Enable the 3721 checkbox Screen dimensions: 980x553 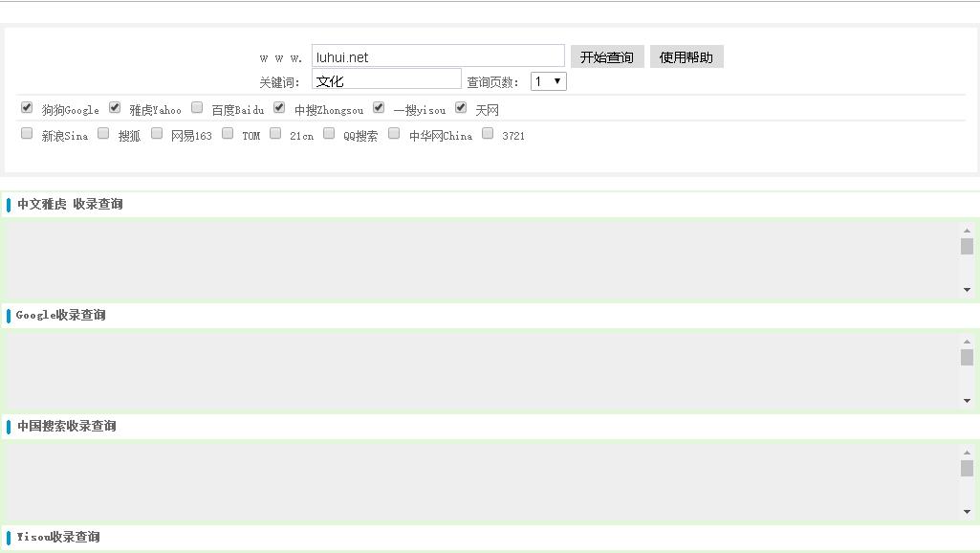[488, 133]
